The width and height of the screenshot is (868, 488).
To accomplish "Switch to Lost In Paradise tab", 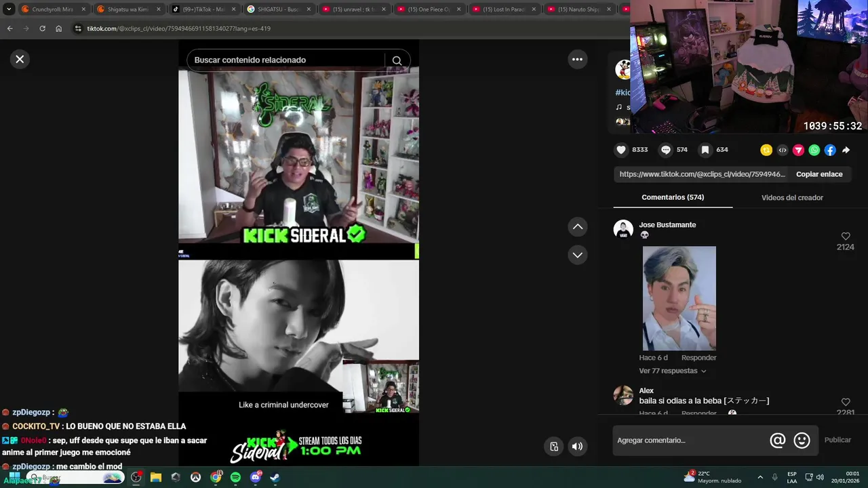I will coord(503,9).
